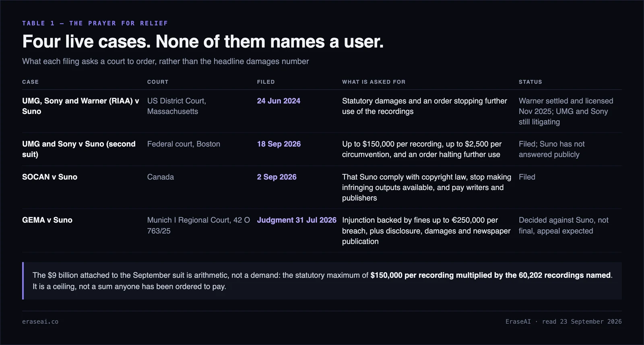Click the 'COURT' column header
This screenshot has height=345, width=644.
click(x=158, y=82)
